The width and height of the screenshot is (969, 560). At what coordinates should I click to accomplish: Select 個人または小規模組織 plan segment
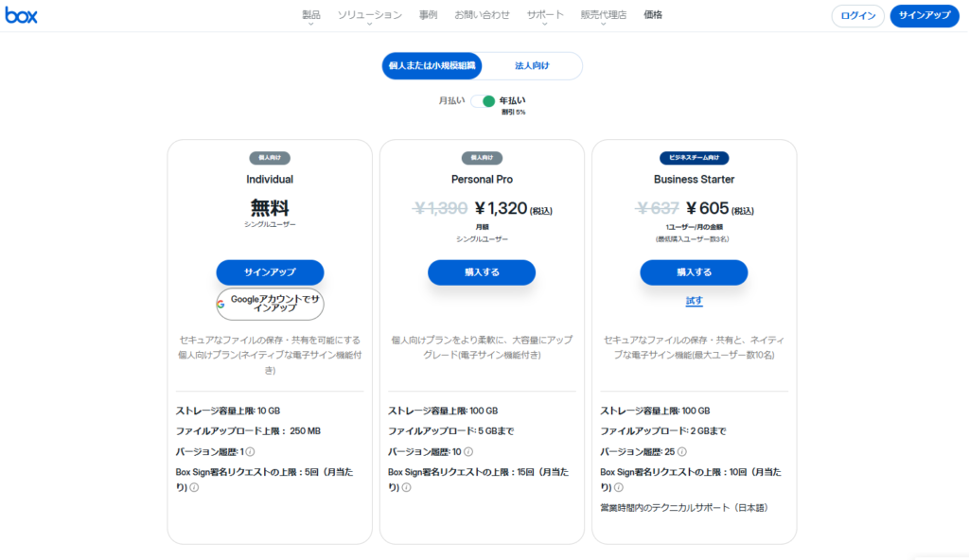432,66
